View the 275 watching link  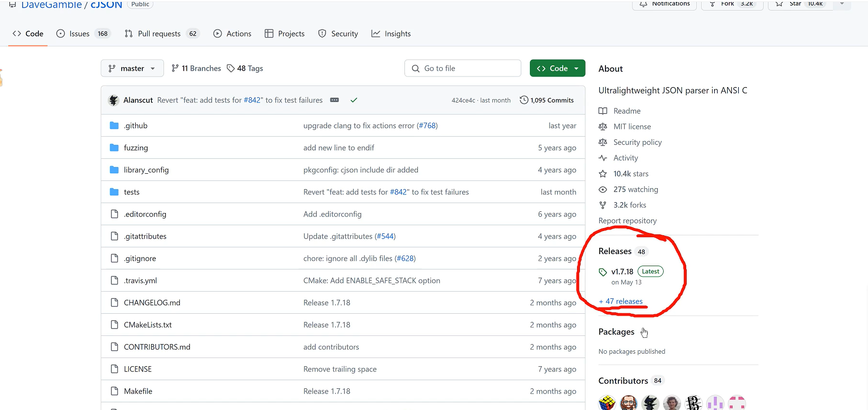click(629, 190)
